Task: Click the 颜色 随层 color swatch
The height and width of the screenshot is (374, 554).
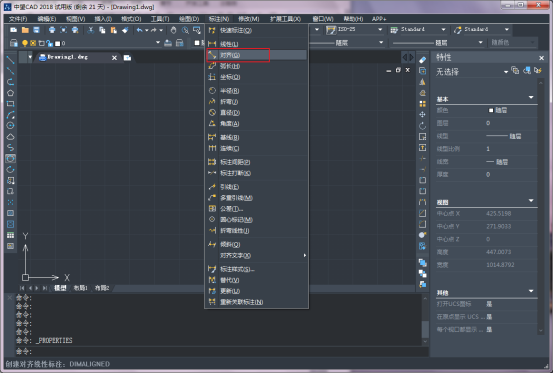Action: click(x=491, y=111)
